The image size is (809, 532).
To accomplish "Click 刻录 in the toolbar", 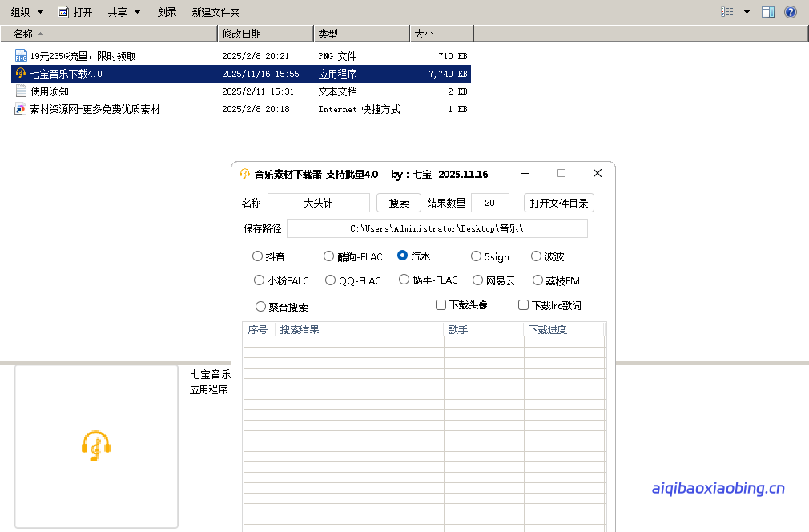I will [x=166, y=11].
